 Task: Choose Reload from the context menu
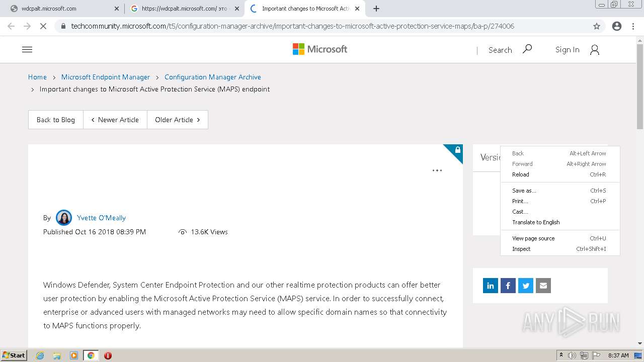(x=560, y=174)
